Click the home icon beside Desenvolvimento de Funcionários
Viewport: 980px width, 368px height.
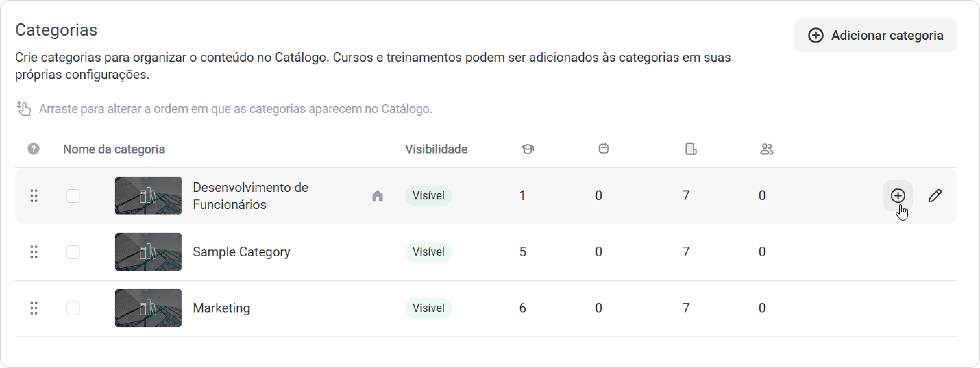[377, 196]
